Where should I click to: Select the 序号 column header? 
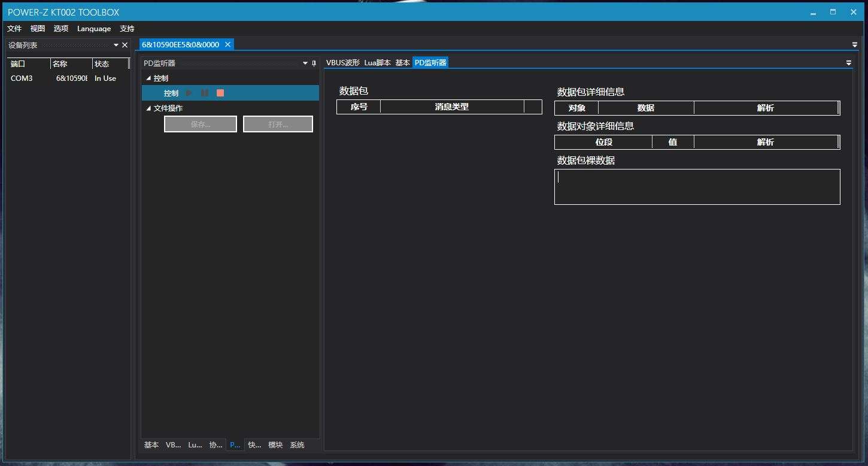[x=359, y=107]
